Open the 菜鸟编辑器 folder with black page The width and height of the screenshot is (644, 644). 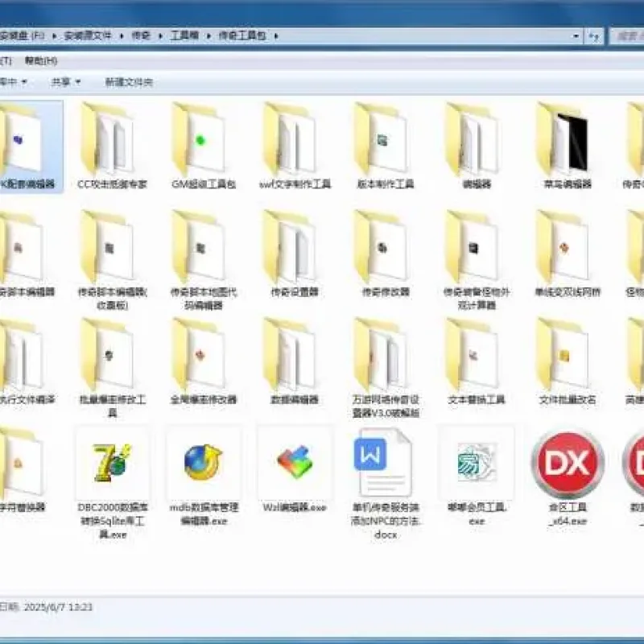[568, 146]
